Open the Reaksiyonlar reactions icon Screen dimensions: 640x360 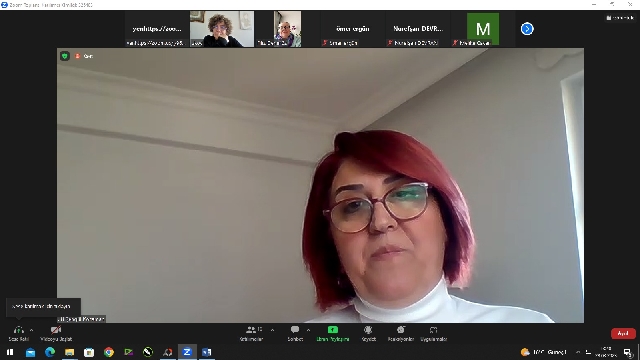(401, 330)
